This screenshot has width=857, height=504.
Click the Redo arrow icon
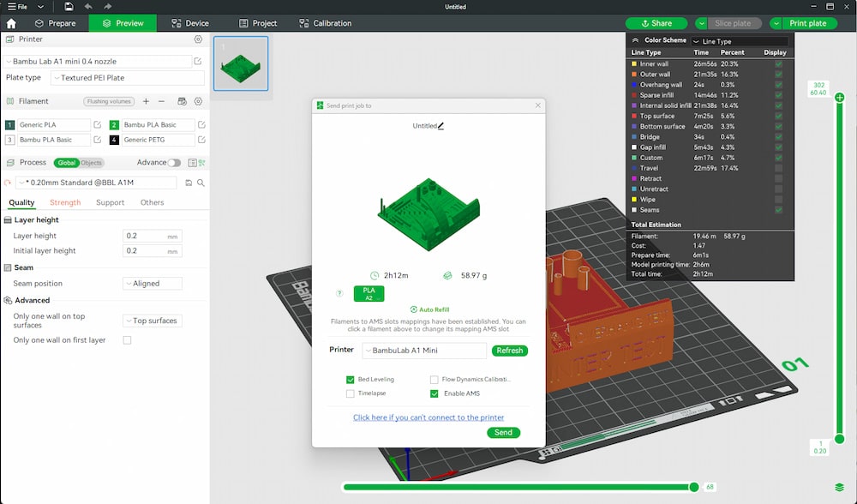(108, 7)
